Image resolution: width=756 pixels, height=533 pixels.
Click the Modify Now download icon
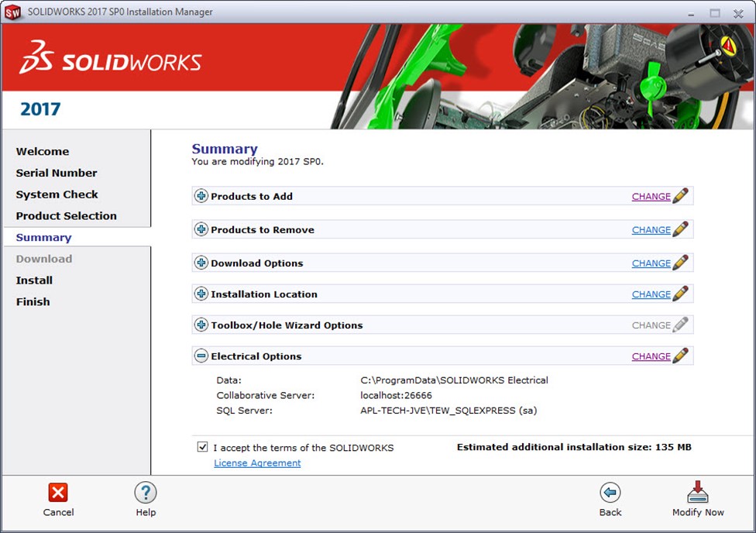click(698, 493)
